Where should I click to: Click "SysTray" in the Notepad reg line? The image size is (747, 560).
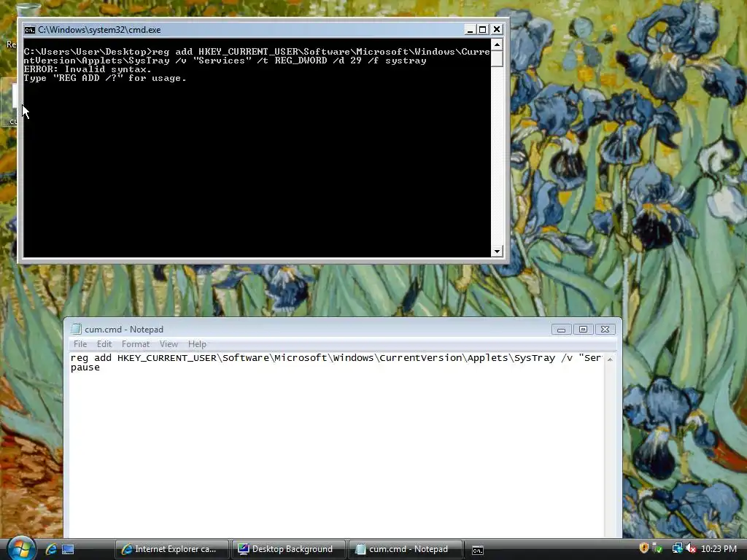click(535, 358)
